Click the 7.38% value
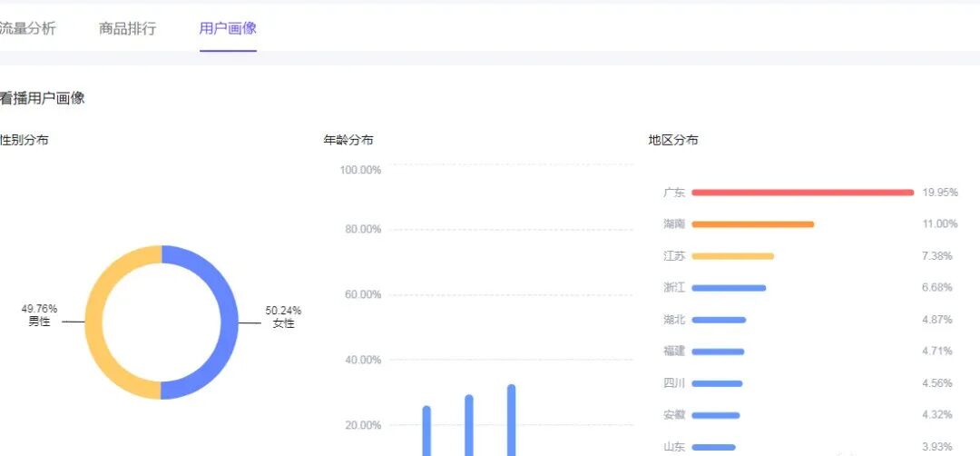This screenshot has width=980, height=456. pyautogui.click(x=937, y=256)
